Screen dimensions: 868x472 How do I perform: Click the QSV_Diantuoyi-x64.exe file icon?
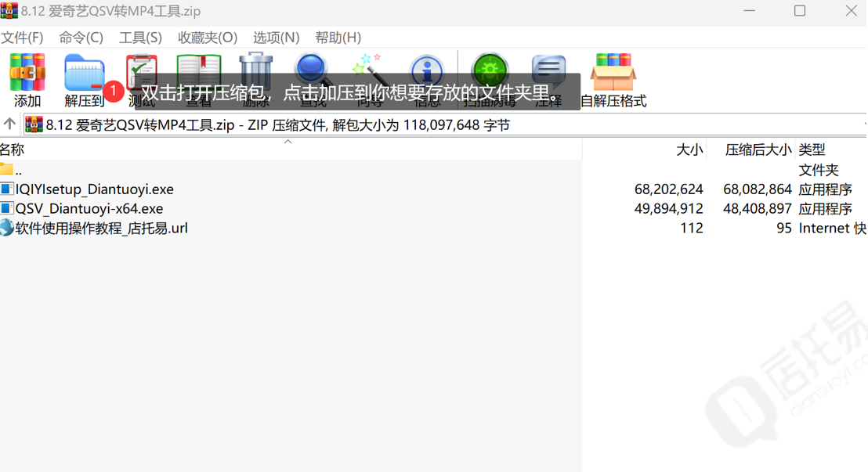(6, 208)
